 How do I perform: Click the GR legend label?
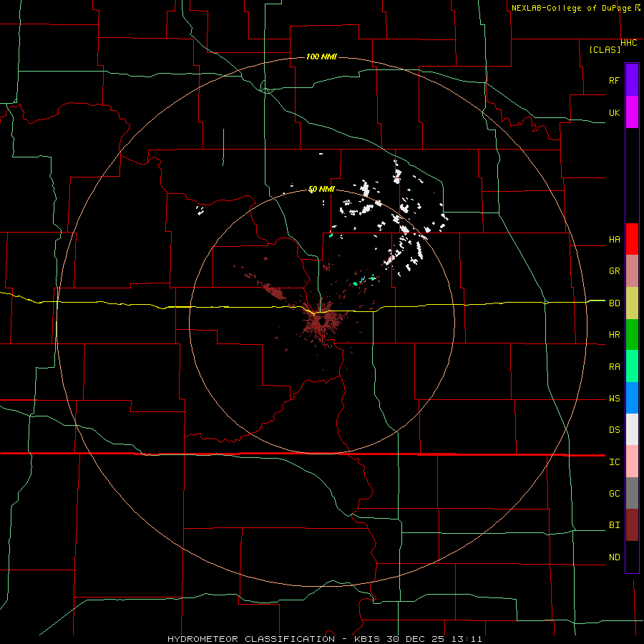click(x=614, y=271)
